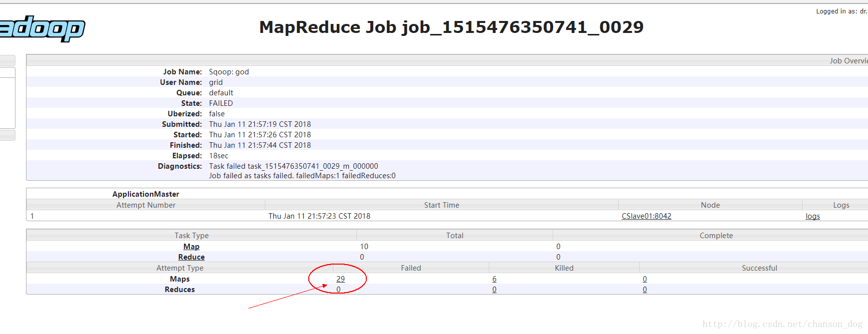Select the ApplicationMaster section heading
This screenshot has width=868, height=334.
[145, 194]
